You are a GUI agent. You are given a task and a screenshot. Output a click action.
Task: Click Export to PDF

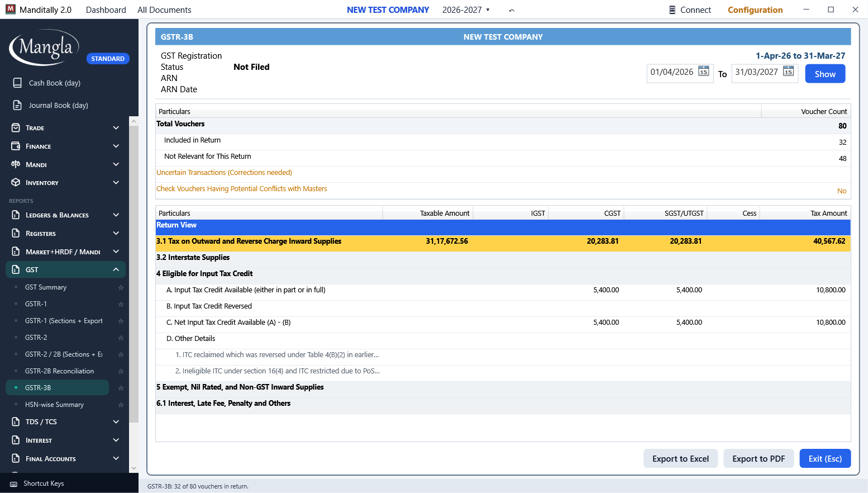click(x=759, y=458)
